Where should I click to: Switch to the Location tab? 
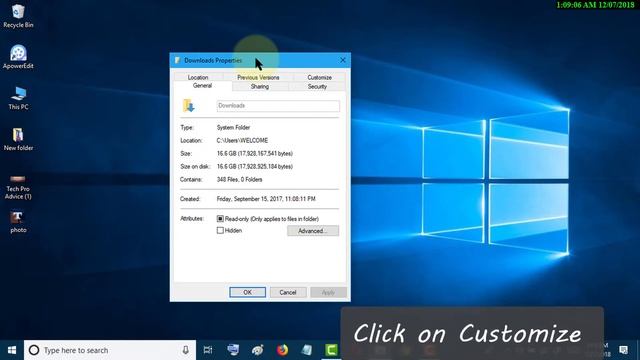[x=198, y=77]
